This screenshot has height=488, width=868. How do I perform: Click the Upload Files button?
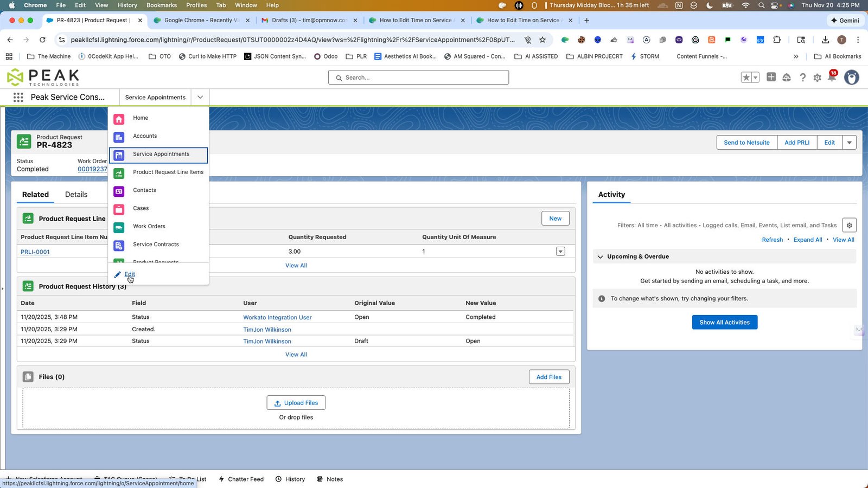296,403
